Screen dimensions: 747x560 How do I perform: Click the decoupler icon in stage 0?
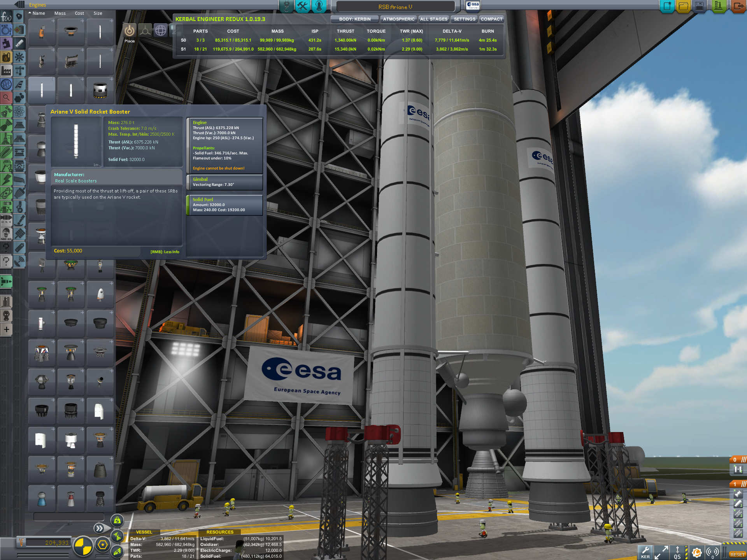738,469
